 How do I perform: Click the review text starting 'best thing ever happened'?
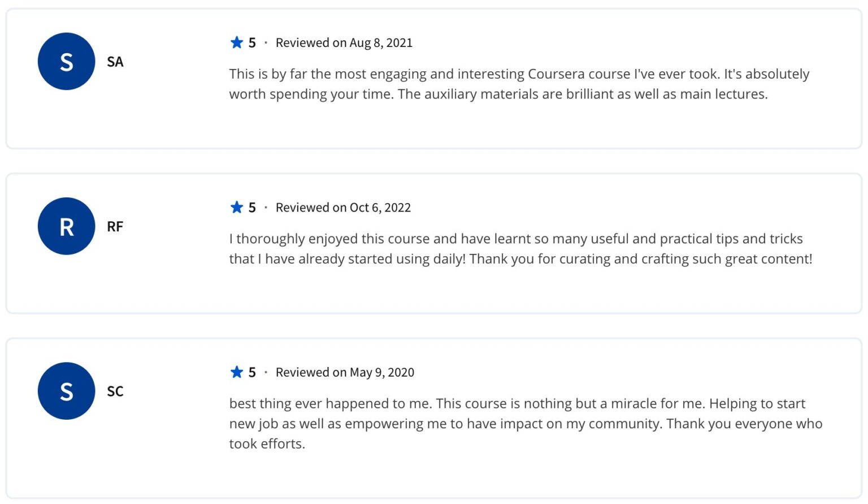click(526, 423)
